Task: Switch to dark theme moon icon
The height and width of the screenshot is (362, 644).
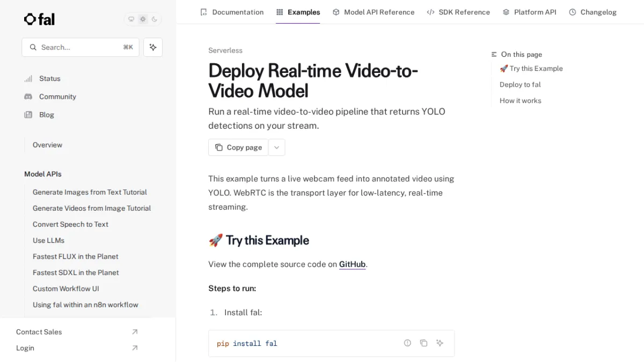Action: pos(155,19)
